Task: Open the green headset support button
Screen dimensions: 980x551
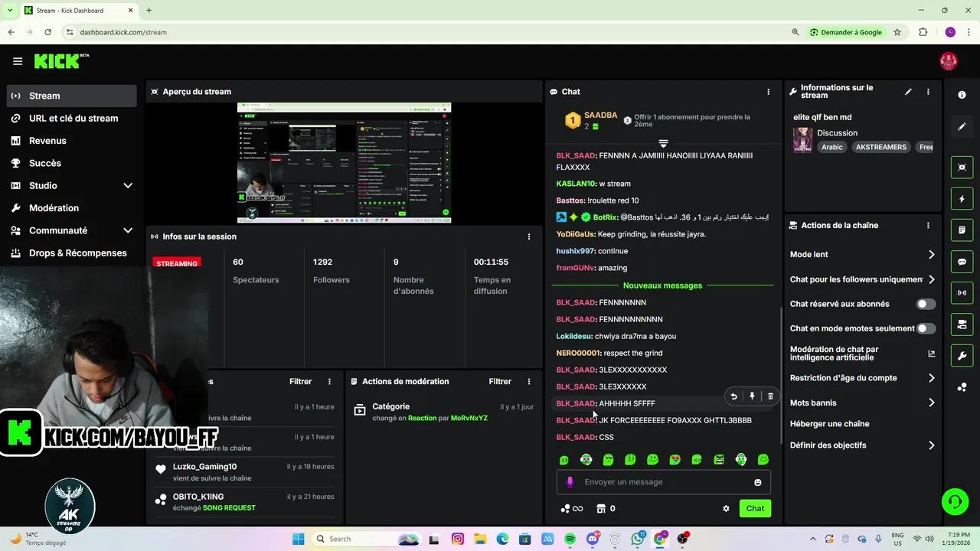Action: point(955,502)
